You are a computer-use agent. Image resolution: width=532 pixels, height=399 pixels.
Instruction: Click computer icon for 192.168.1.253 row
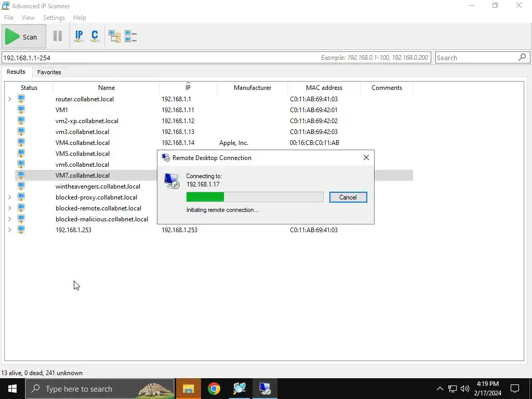pyautogui.click(x=21, y=230)
